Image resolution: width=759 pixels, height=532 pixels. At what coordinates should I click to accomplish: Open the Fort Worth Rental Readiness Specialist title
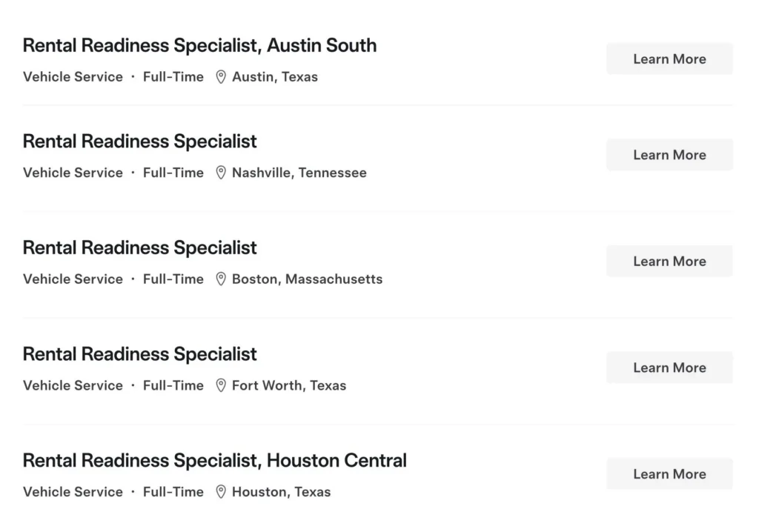pyautogui.click(x=139, y=354)
